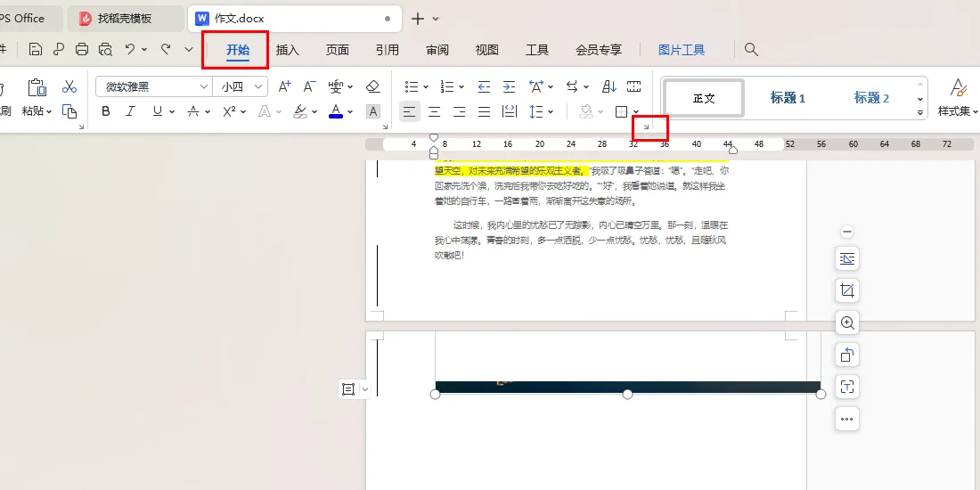Open paragraph settings dialog launcher
The image size is (980, 490).
click(x=646, y=127)
